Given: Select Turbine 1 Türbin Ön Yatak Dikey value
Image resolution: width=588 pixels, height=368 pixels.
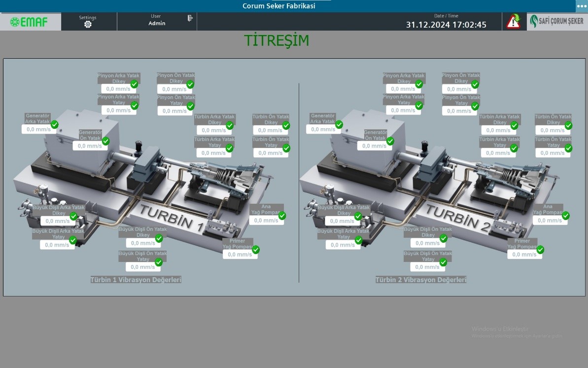Looking at the screenshot, I should pyautogui.click(x=270, y=130).
